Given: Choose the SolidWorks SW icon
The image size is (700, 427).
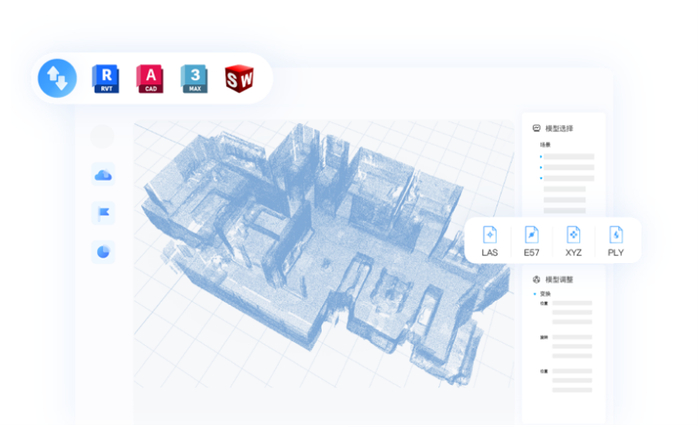Looking at the screenshot, I should point(239,79).
